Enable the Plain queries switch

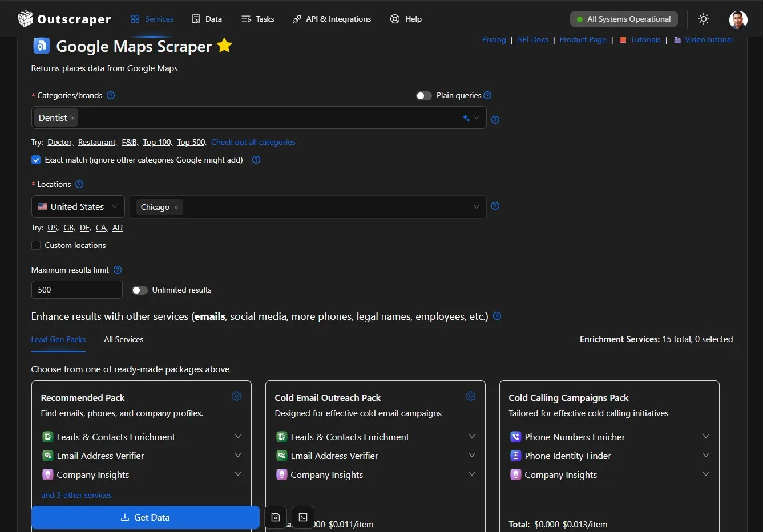tap(424, 96)
